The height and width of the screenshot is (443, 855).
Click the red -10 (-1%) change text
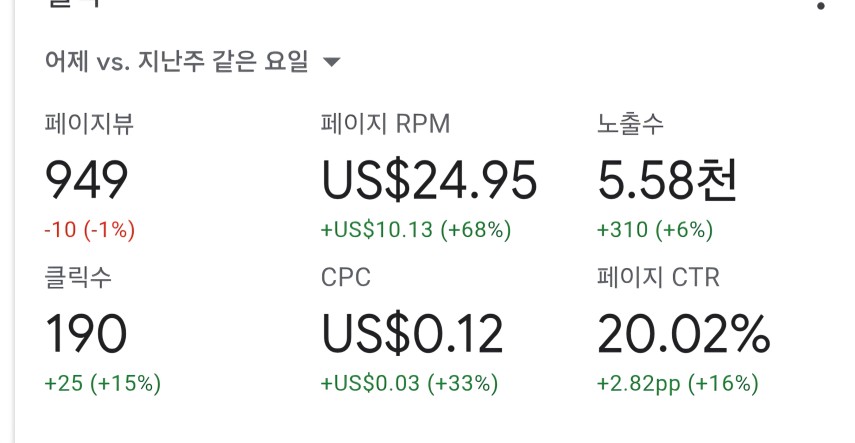click(x=89, y=230)
